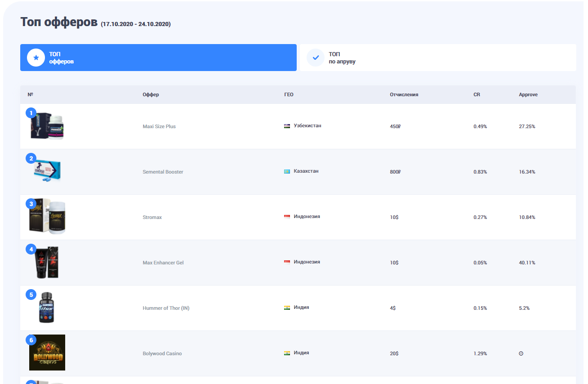This screenshot has width=588, height=384.
Task: Click the 0.15% CR value
Action: (480, 308)
